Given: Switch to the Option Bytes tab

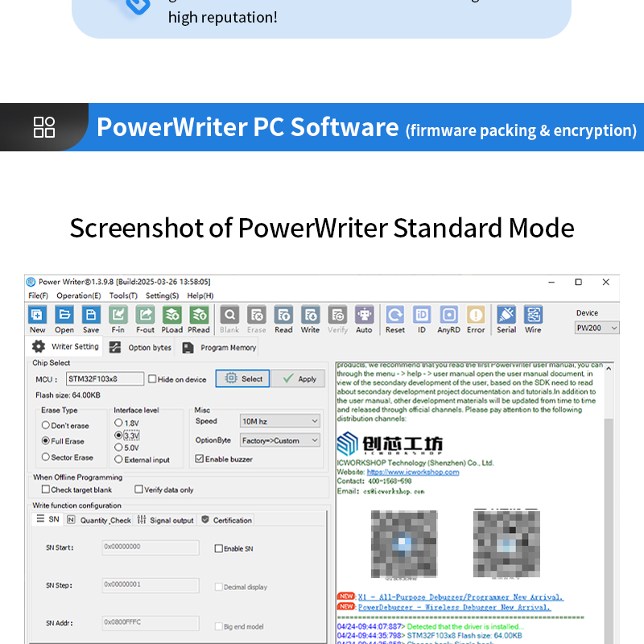Looking at the screenshot, I should [x=150, y=348].
